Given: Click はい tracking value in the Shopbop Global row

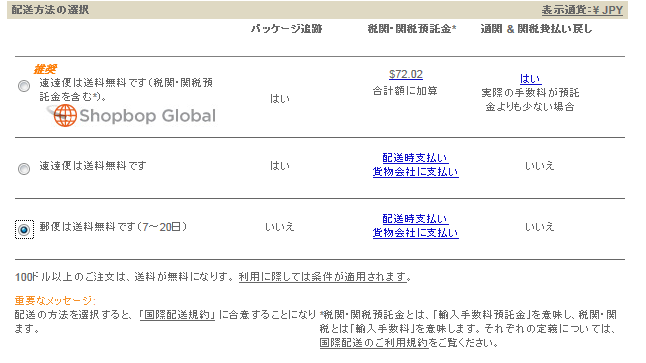Looking at the screenshot, I should coord(280,98).
